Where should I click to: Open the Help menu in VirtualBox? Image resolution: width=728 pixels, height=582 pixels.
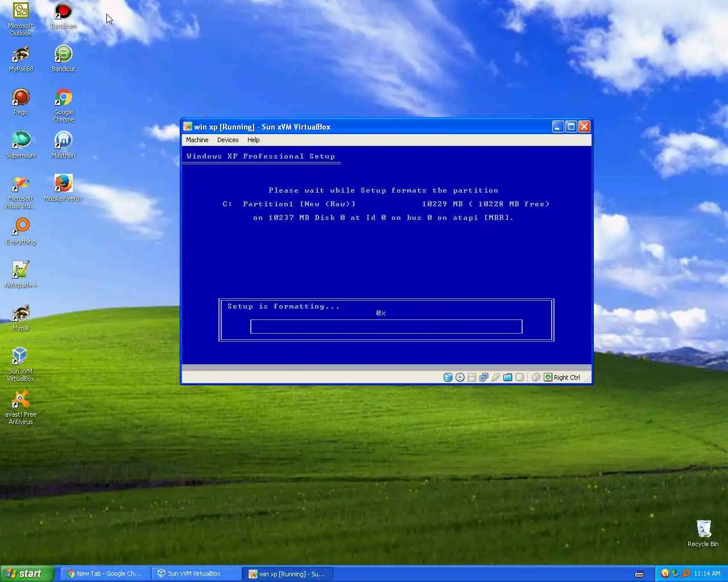(x=254, y=140)
